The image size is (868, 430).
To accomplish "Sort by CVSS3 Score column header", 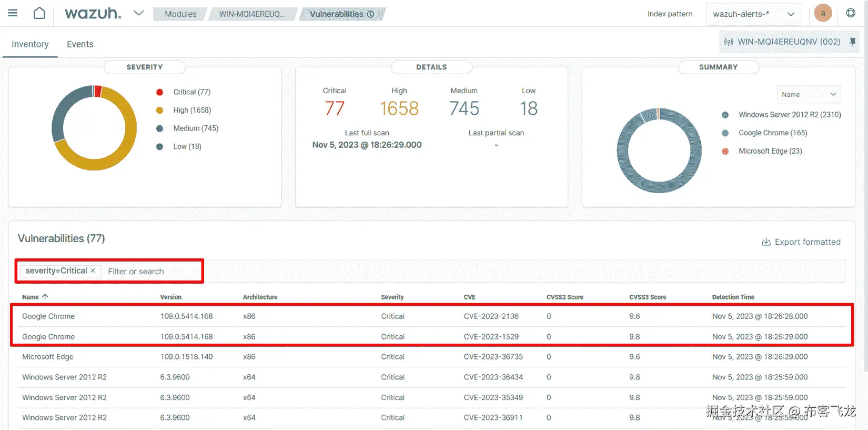I will coord(648,297).
